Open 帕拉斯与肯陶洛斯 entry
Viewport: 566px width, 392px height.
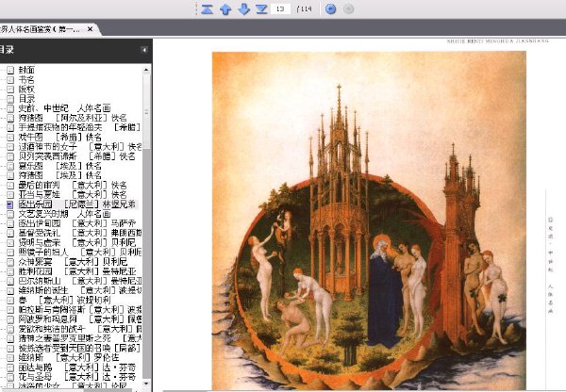pos(80,310)
